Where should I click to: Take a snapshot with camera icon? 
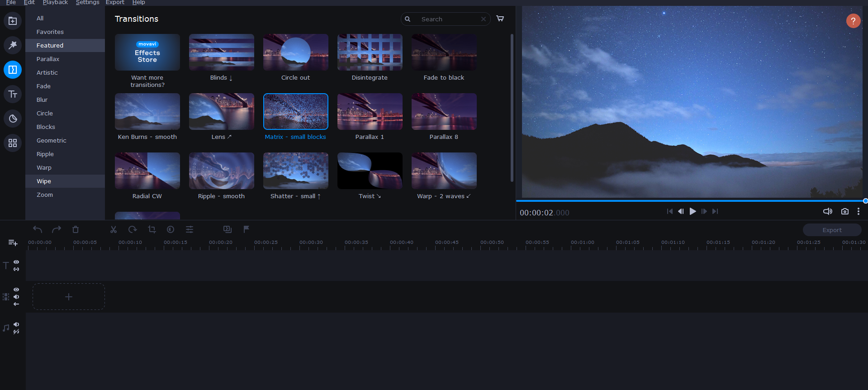(844, 211)
